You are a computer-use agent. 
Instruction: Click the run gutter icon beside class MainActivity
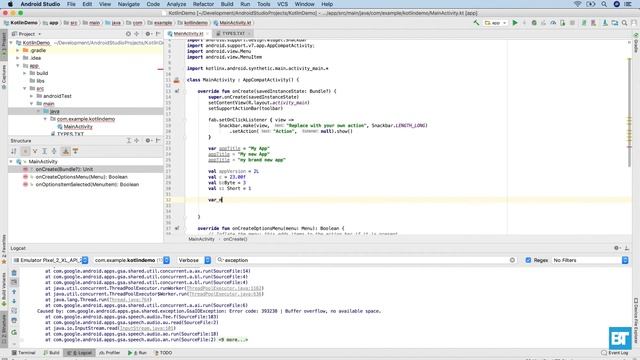pos(176,80)
